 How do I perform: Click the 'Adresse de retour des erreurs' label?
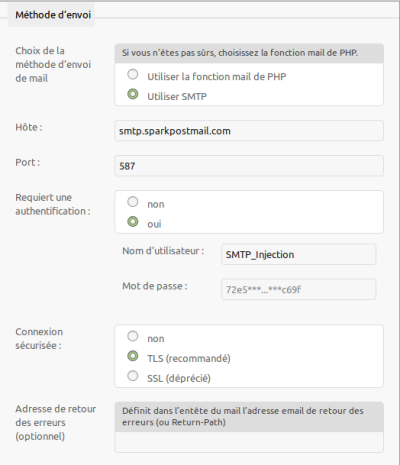pyautogui.click(x=56, y=422)
